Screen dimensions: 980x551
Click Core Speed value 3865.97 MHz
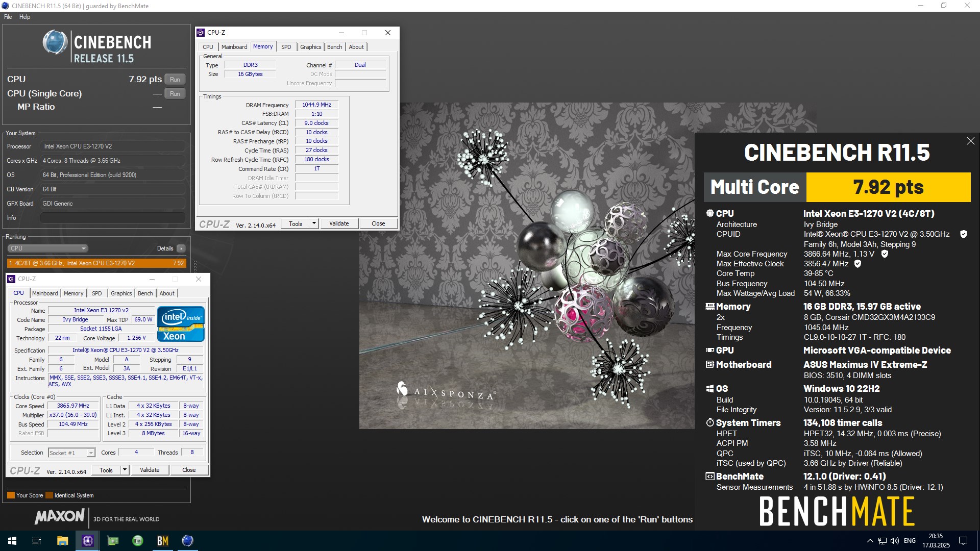coord(73,406)
